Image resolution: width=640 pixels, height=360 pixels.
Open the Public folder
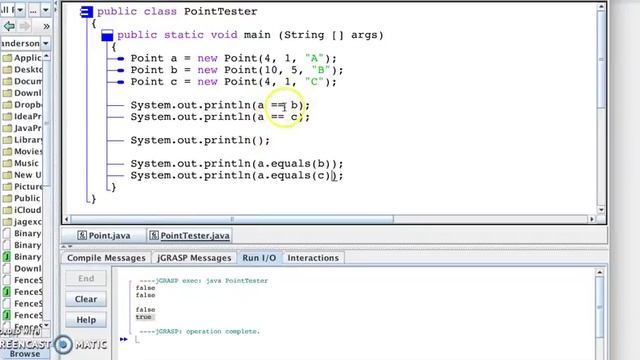pyautogui.click(x=22, y=198)
